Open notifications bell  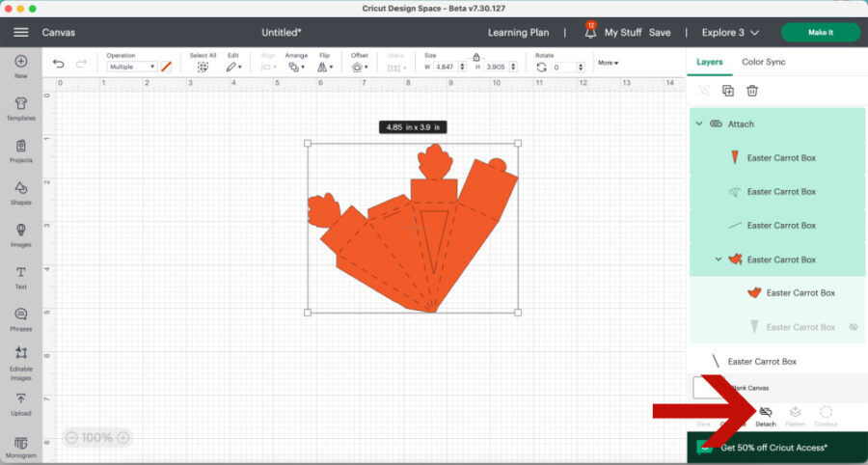pos(589,32)
